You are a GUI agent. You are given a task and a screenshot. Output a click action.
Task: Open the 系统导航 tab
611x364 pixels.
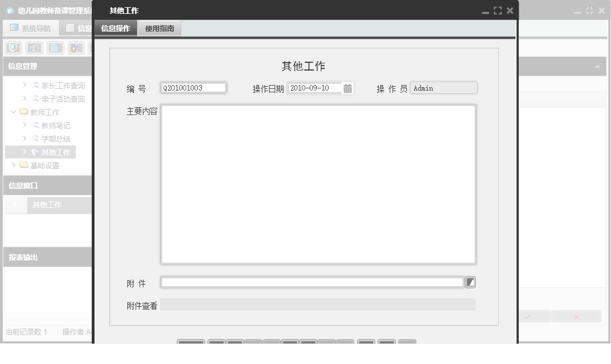(29, 28)
